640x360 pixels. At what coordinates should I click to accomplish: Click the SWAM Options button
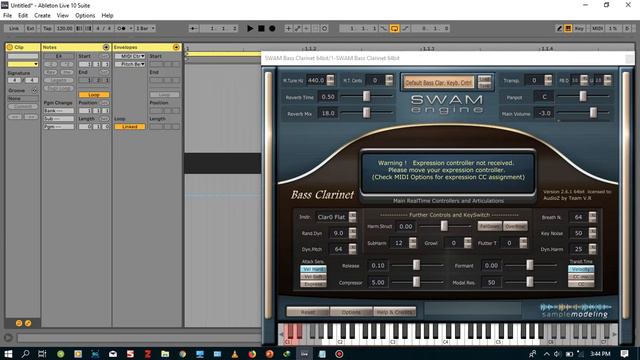click(351, 312)
